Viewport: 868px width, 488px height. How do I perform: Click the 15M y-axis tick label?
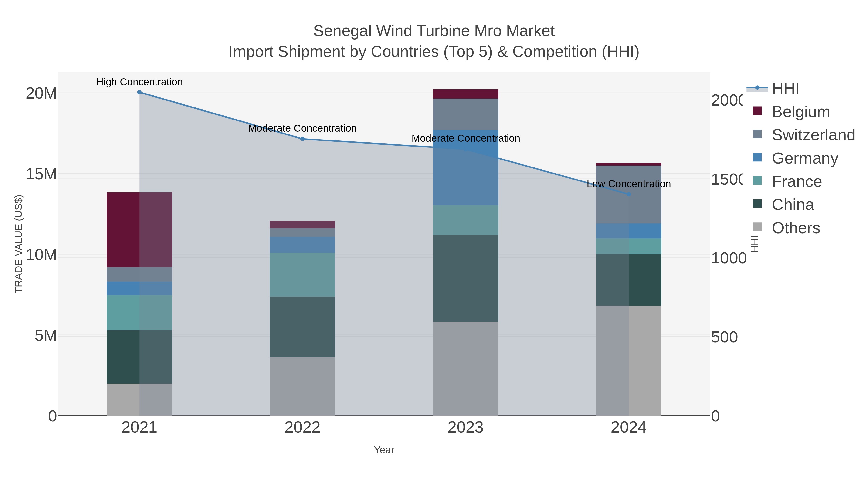[41, 174]
